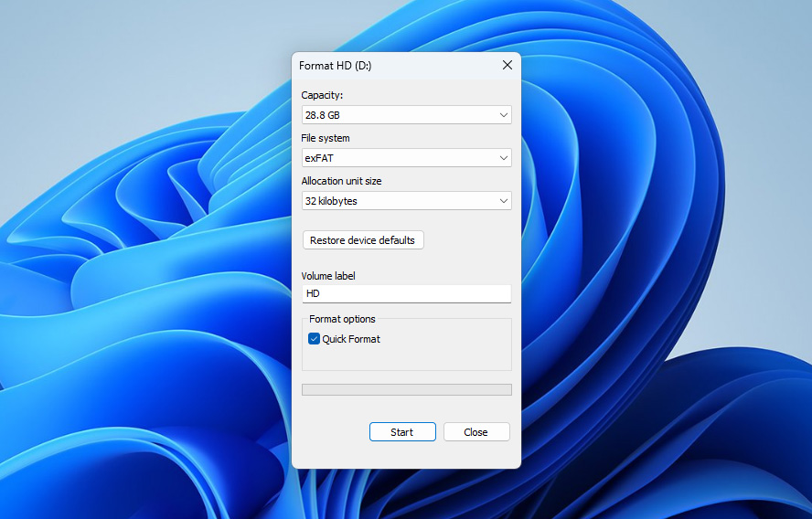Uncheck the Quick Format checkbox
812x519 pixels.
pyautogui.click(x=314, y=339)
